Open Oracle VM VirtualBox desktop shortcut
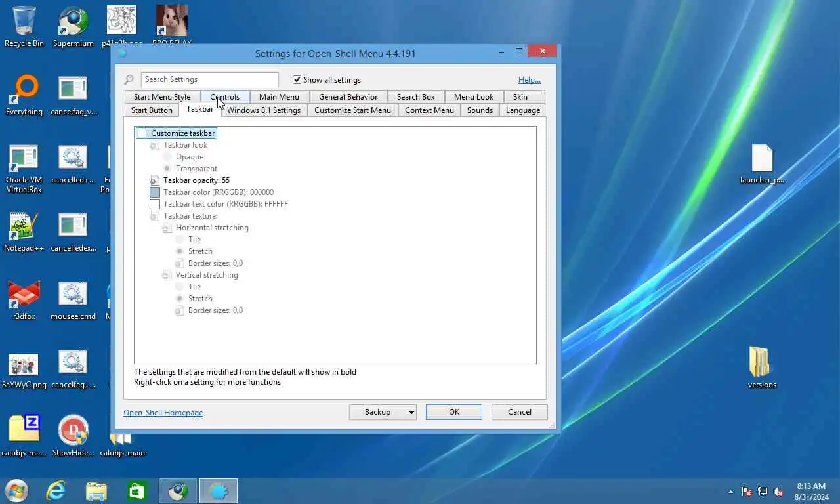This screenshot has height=504, width=840. 24,169
